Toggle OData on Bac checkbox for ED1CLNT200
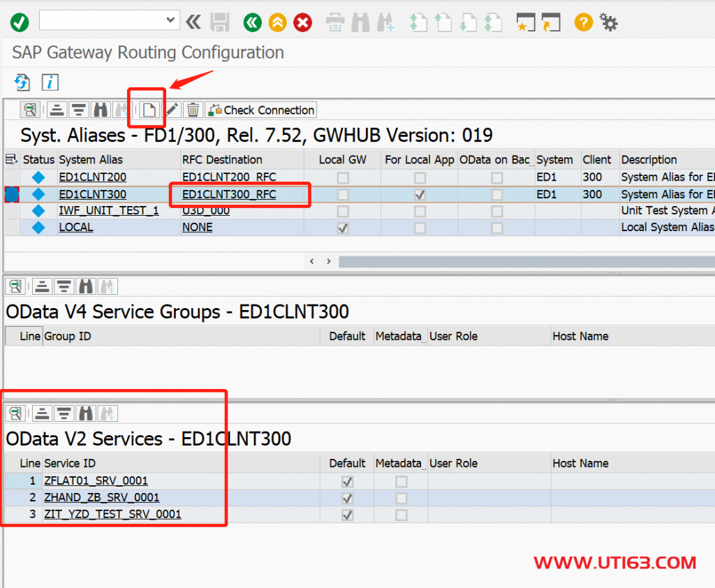 coord(497,178)
